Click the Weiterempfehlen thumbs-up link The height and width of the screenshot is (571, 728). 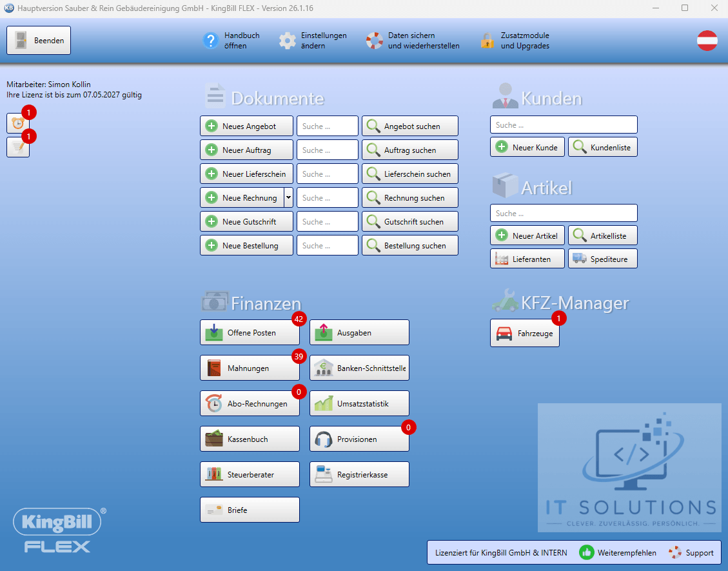click(x=618, y=552)
